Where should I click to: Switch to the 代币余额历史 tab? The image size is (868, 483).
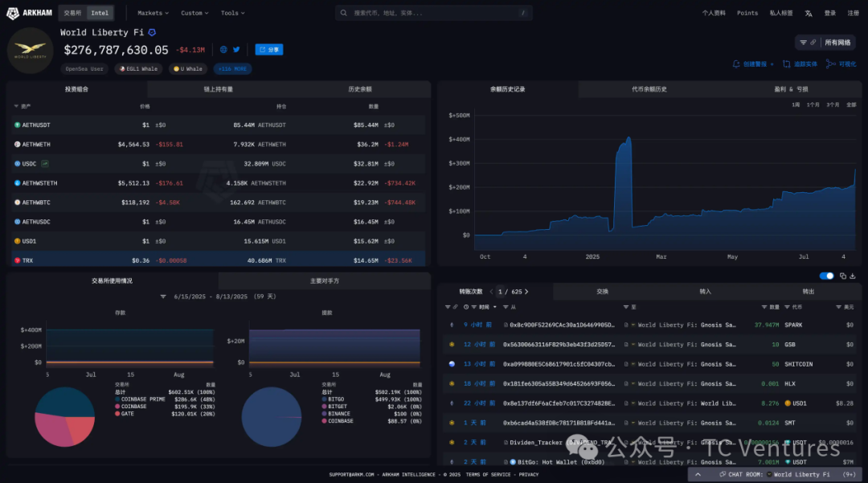coord(649,89)
